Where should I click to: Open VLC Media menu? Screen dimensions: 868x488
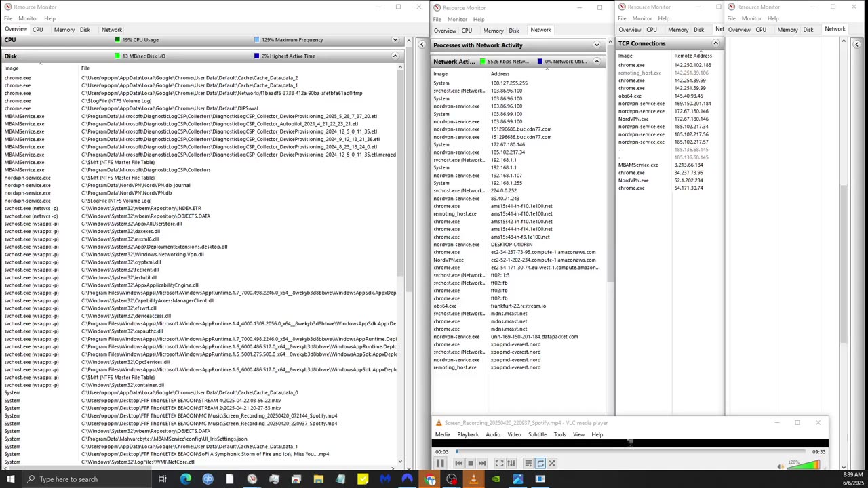pos(443,434)
